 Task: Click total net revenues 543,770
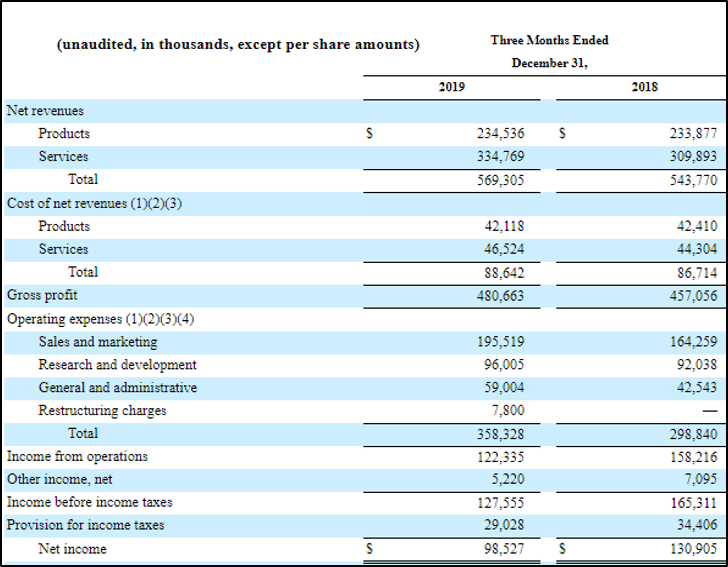[x=693, y=180]
